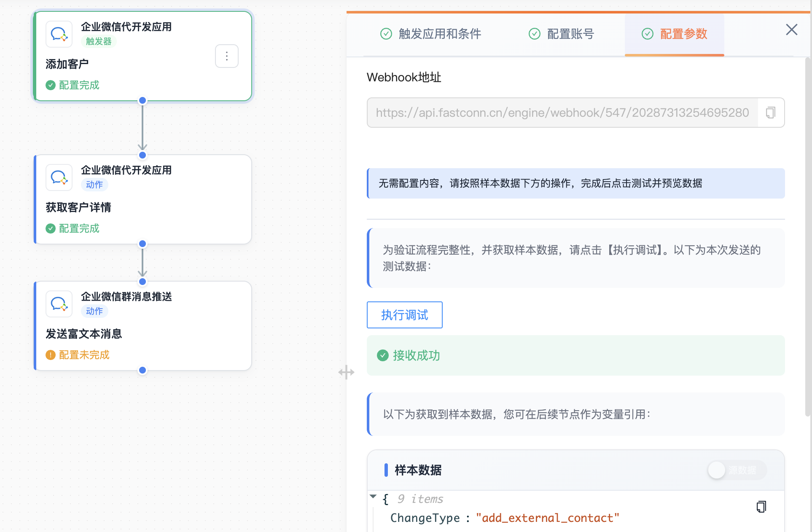Image resolution: width=812 pixels, height=532 pixels.
Task: Toggle the 源数据 switch in sample data
Action: 737,470
